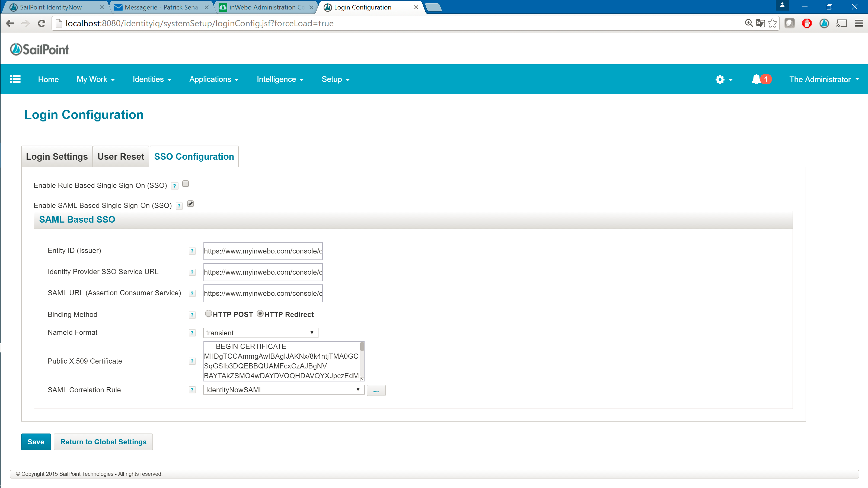Image resolution: width=868 pixels, height=488 pixels.
Task: Open the SAML Correlation Rule dropdown
Action: [x=283, y=390]
